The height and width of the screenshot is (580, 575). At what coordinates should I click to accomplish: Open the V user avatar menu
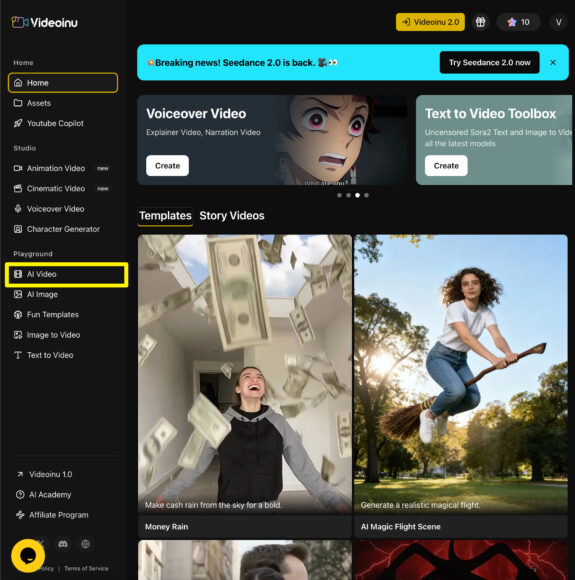(x=558, y=22)
